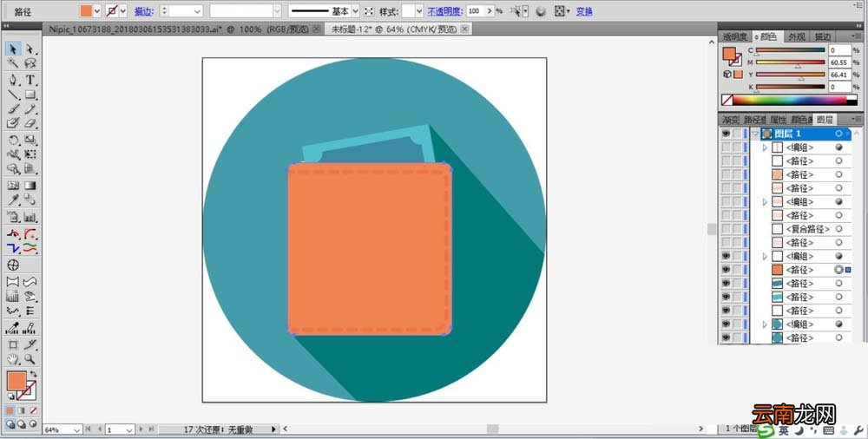Viewport: 868px width, 439px height.
Task: Select the Type tool
Action: point(30,81)
